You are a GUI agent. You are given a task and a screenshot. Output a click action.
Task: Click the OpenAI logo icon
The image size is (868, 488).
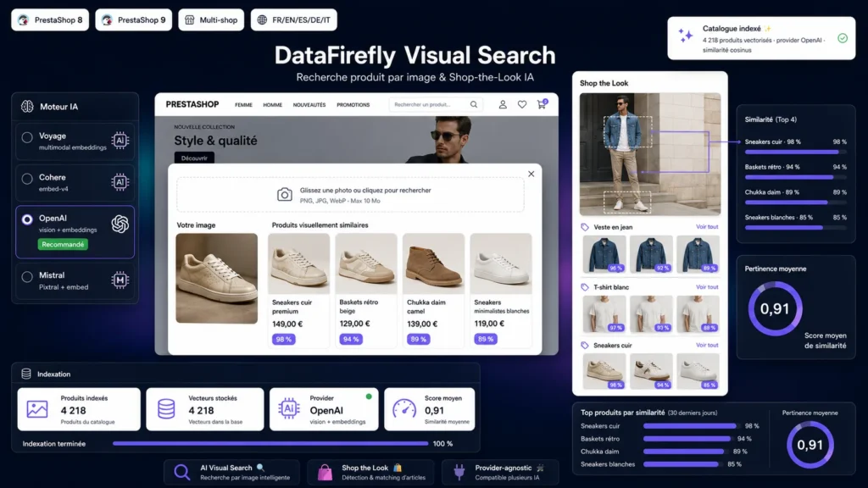120,224
